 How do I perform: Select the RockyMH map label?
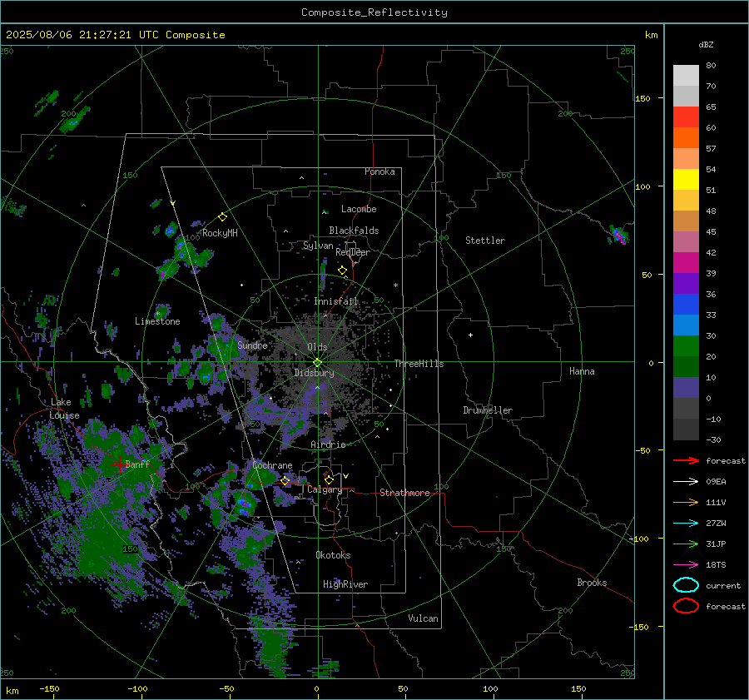point(220,233)
